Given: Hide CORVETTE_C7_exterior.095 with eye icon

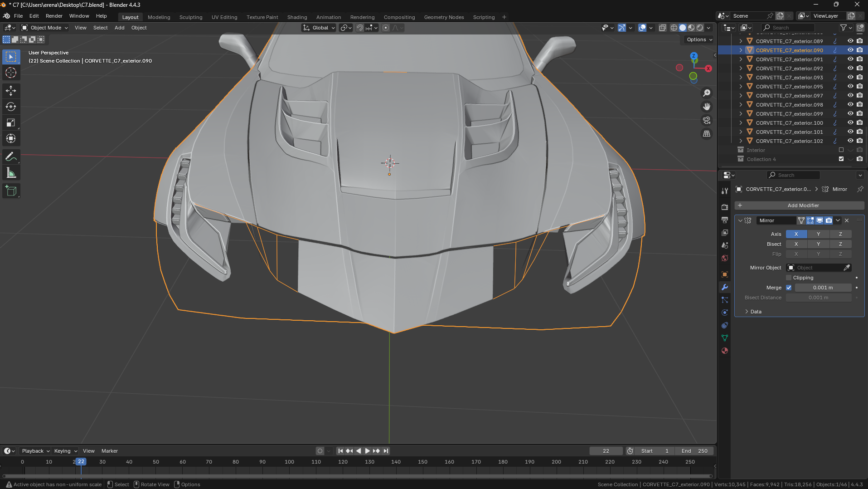Looking at the screenshot, I should click(x=850, y=86).
